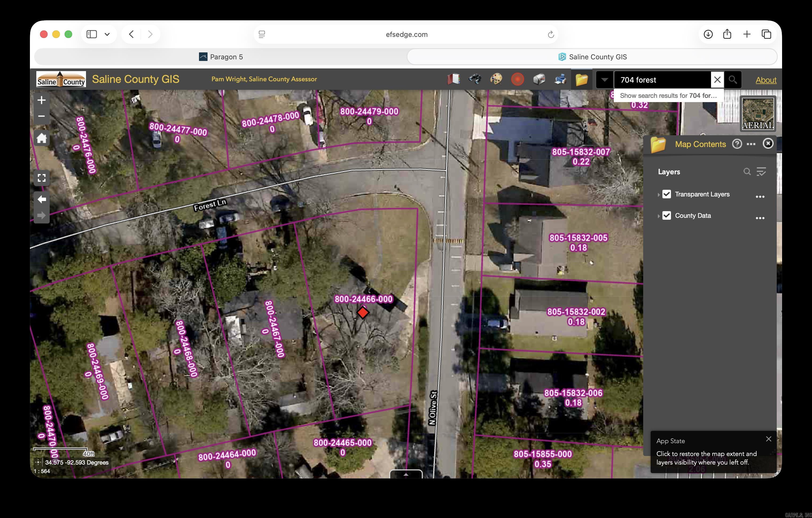Return map to home extent

[x=41, y=138]
